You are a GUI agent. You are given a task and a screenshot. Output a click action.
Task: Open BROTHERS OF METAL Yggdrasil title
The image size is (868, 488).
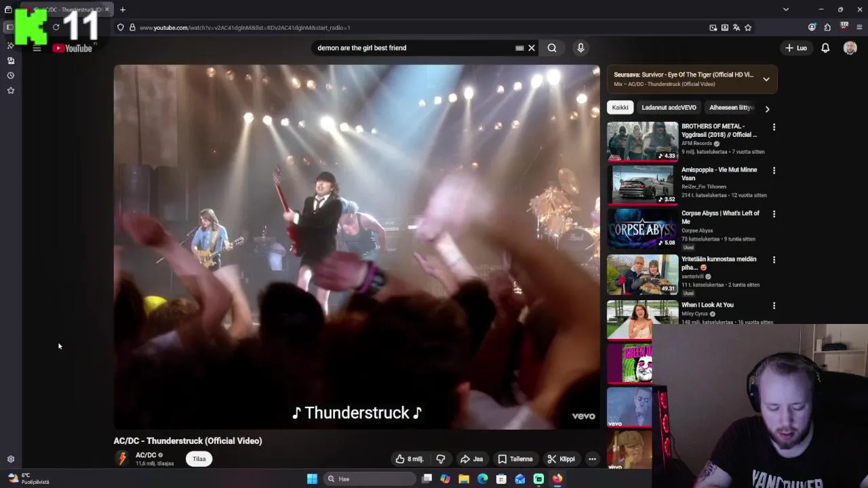point(719,131)
